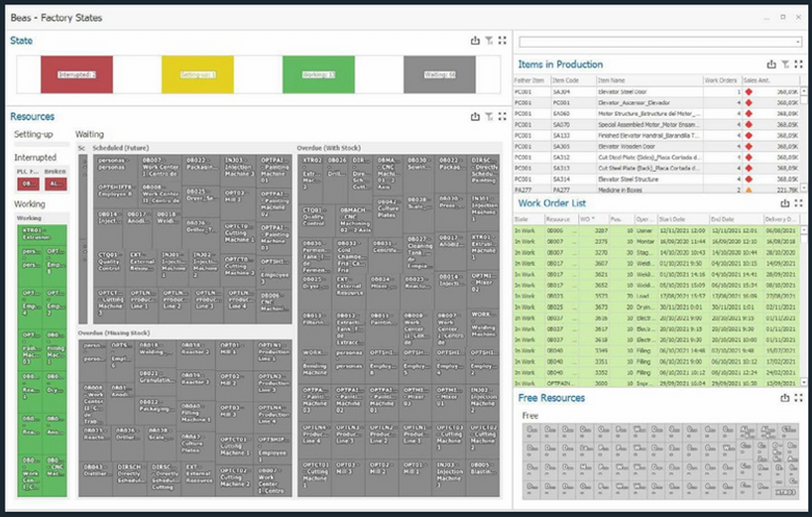Choose the gray Waiting state tile
Screen dimensions: 812x517
pos(437,74)
